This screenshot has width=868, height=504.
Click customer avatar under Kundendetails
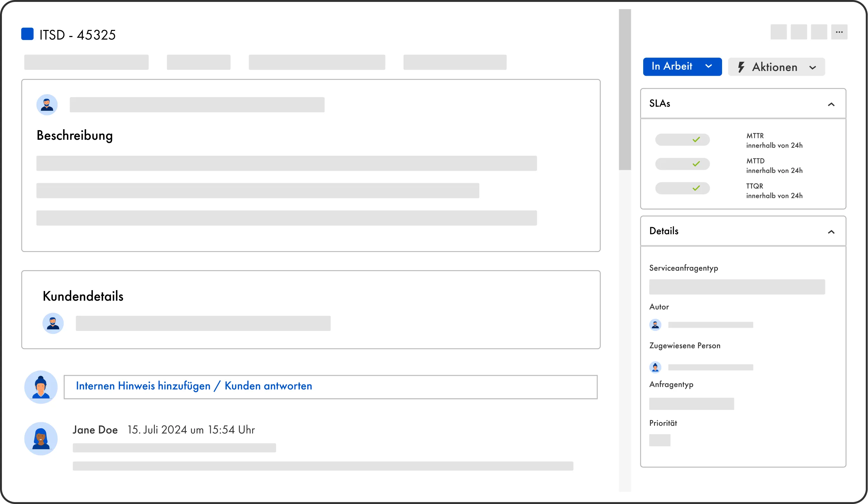(x=53, y=323)
